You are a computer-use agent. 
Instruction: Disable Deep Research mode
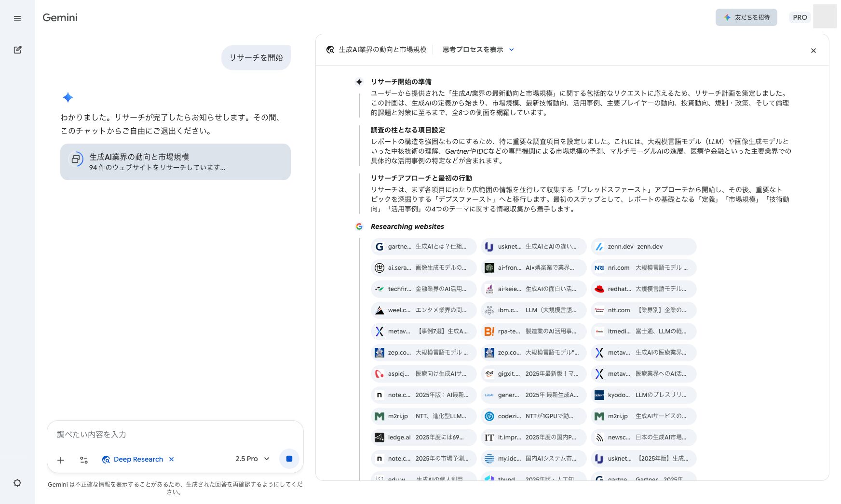[137, 459]
